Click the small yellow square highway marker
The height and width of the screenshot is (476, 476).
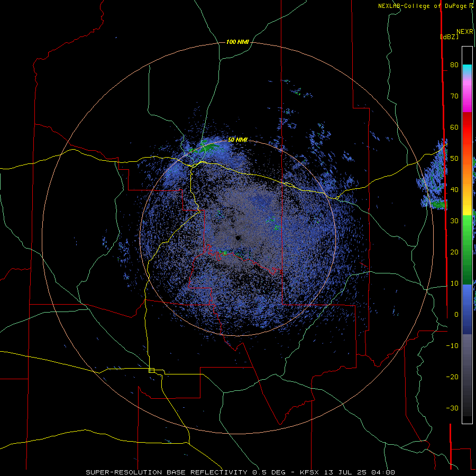point(151,370)
